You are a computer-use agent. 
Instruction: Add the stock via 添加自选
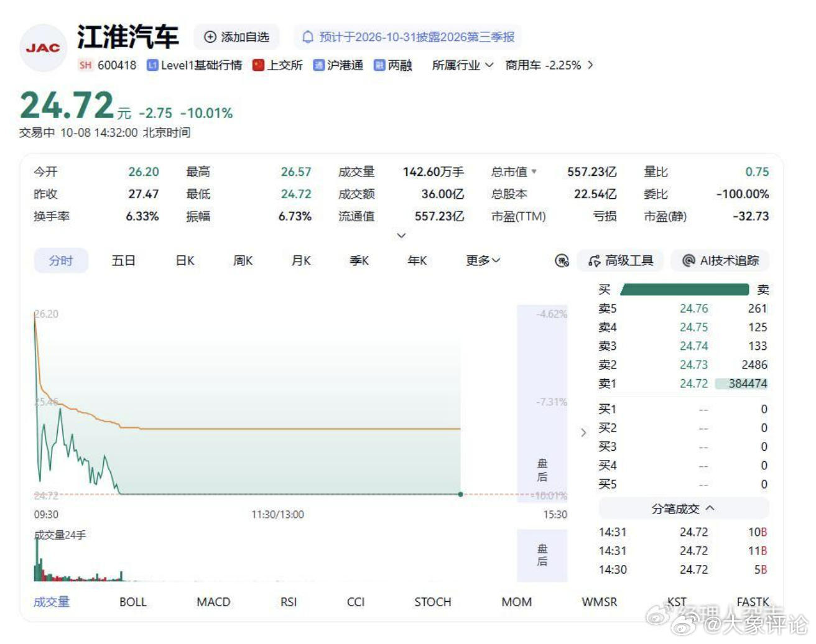[x=236, y=37]
